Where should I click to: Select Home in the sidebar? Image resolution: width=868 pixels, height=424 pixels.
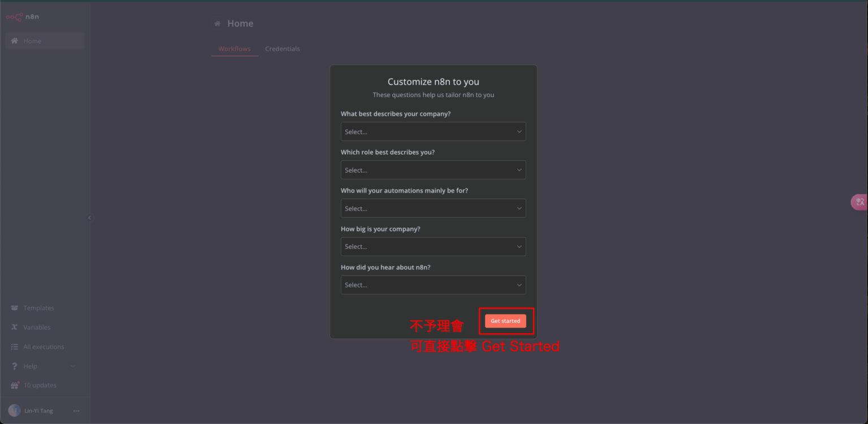tap(45, 41)
